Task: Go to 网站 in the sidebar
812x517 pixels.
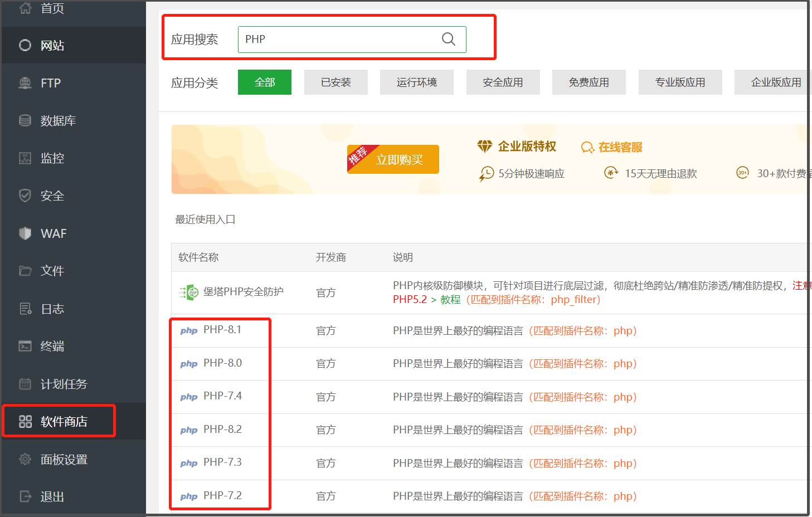Action: point(52,46)
